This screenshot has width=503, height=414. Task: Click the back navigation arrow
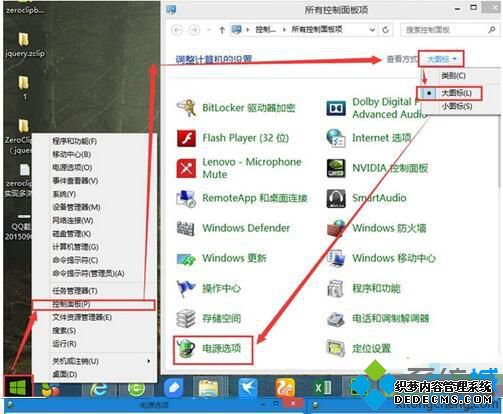(177, 30)
